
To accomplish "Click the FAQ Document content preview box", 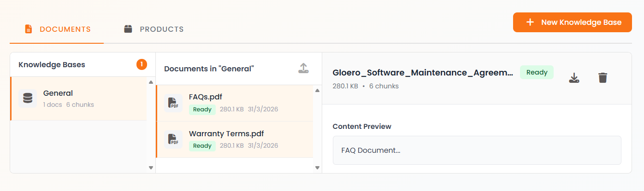I will point(477,150).
